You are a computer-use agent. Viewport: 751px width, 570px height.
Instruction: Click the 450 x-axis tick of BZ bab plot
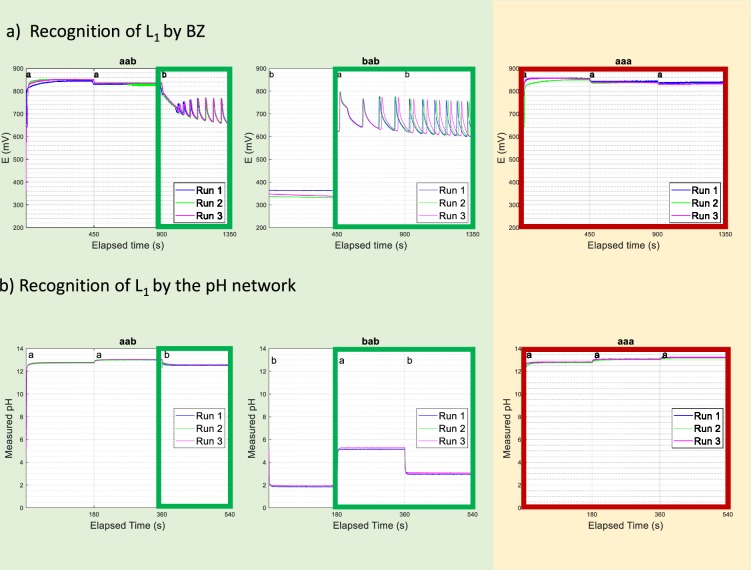pos(338,234)
